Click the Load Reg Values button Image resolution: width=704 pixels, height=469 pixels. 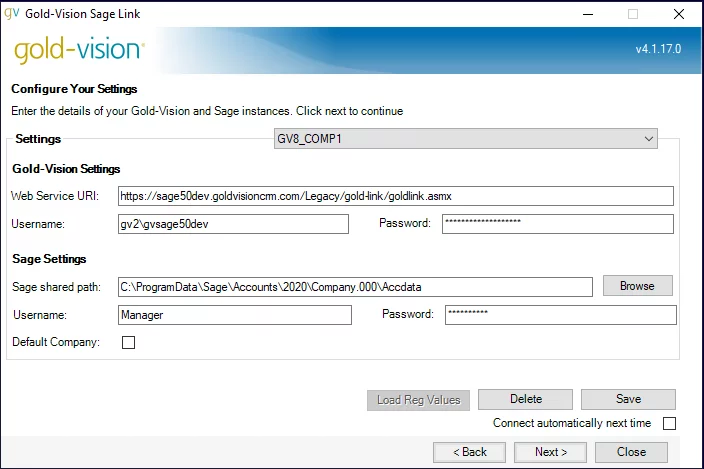coord(418,400)
